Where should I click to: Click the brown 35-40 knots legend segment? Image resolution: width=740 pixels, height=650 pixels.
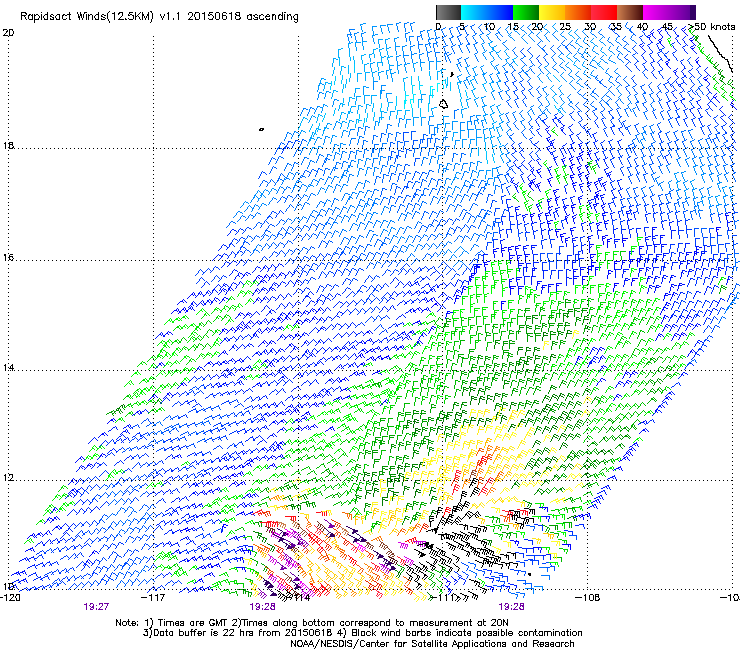(x=630, y=12)
